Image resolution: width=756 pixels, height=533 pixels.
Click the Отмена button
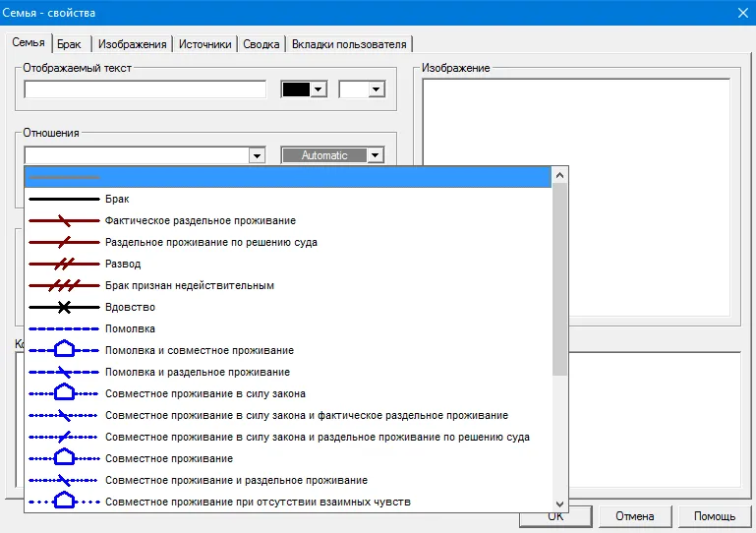coord(634,516)
